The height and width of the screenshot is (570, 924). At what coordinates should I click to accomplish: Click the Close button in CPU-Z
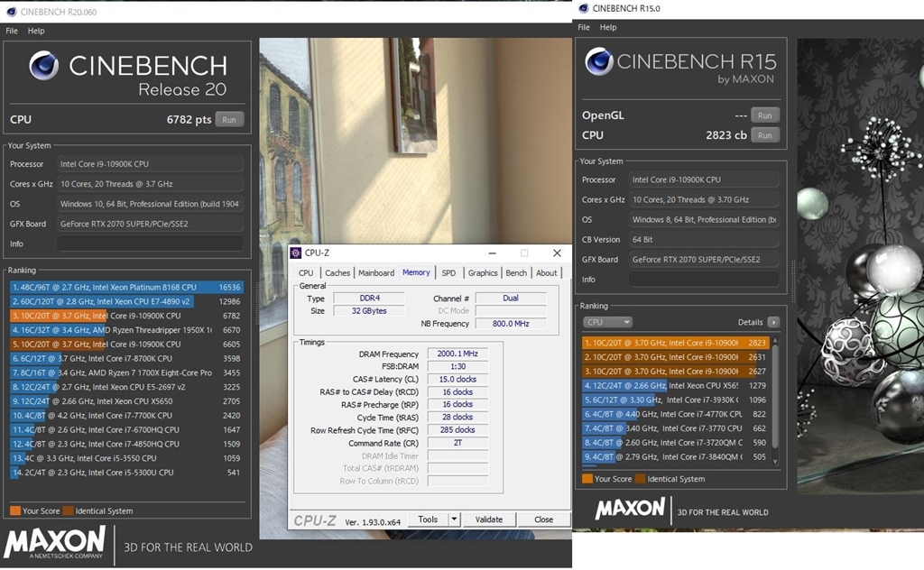[x=543, y=519]
